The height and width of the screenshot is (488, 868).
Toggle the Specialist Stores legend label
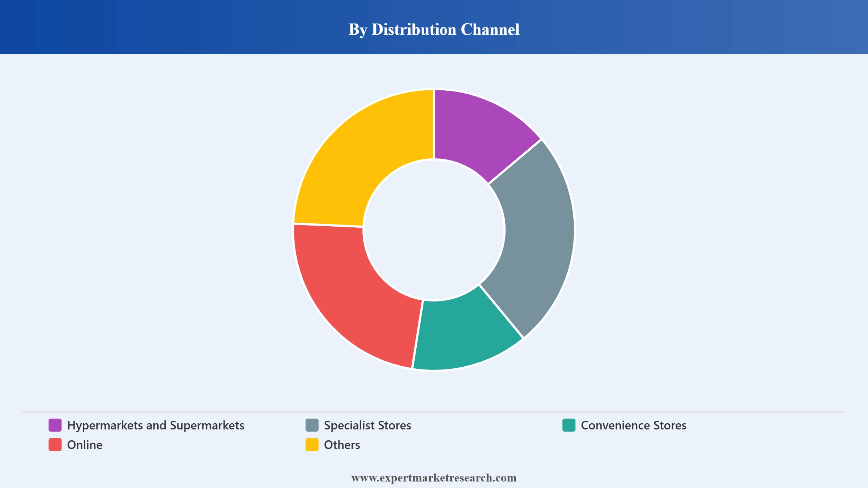367,425
